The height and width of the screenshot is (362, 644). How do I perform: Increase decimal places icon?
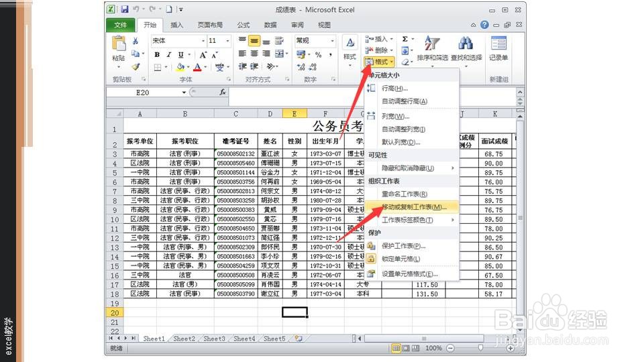[x=301, y=67]
